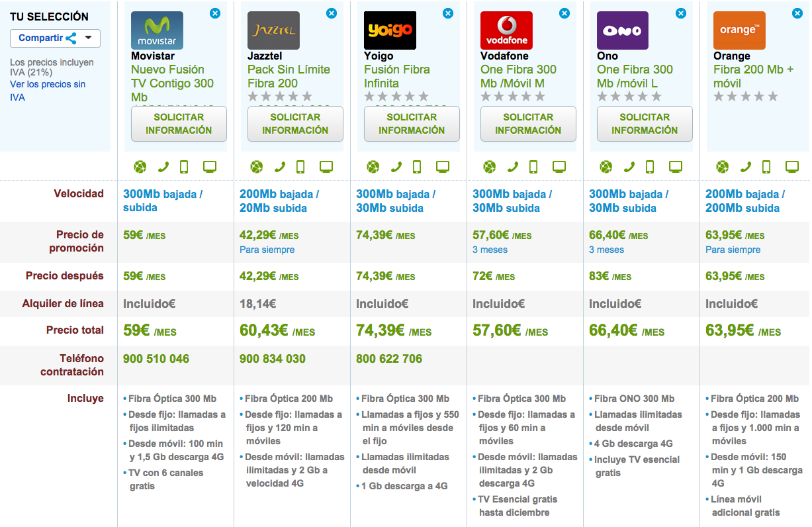The width and height of the screenshot is (812, 527).
Task: Click Solicitar Información under Ono
Action: coord(645,124)
